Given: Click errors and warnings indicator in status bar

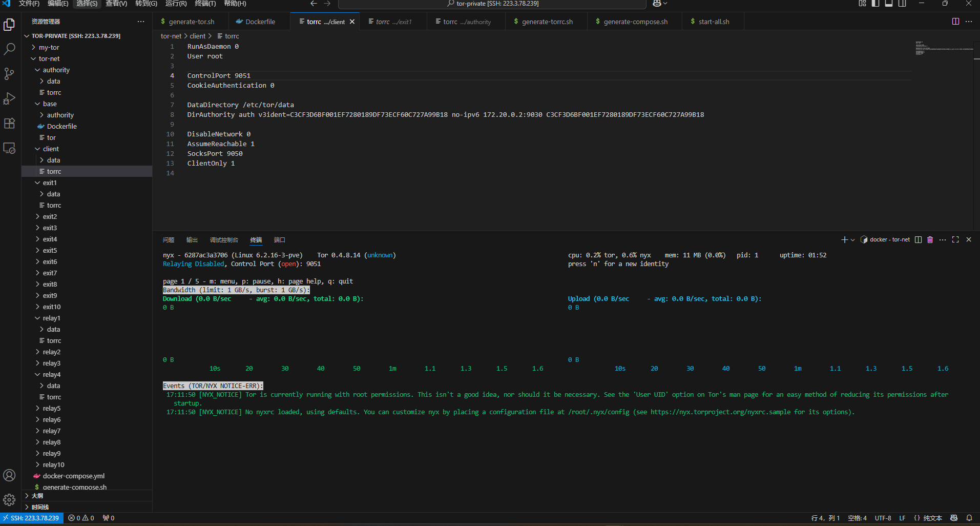Looking at the screenshot, I should tap(81, 518).
